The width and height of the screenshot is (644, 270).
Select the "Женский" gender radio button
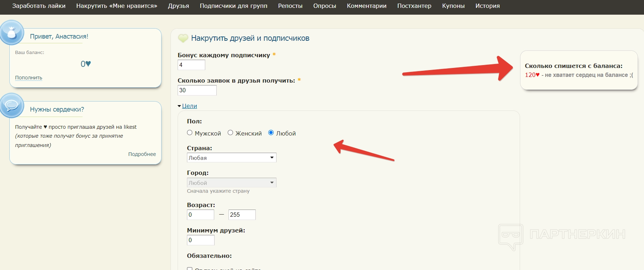click(x=230, y=133)
